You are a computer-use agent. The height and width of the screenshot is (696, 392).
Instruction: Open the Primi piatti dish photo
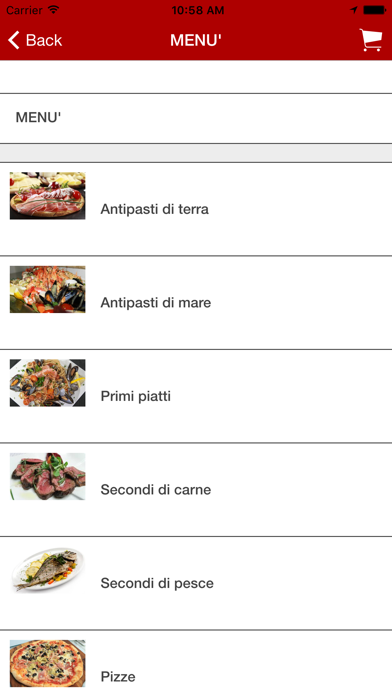[48, 383]
